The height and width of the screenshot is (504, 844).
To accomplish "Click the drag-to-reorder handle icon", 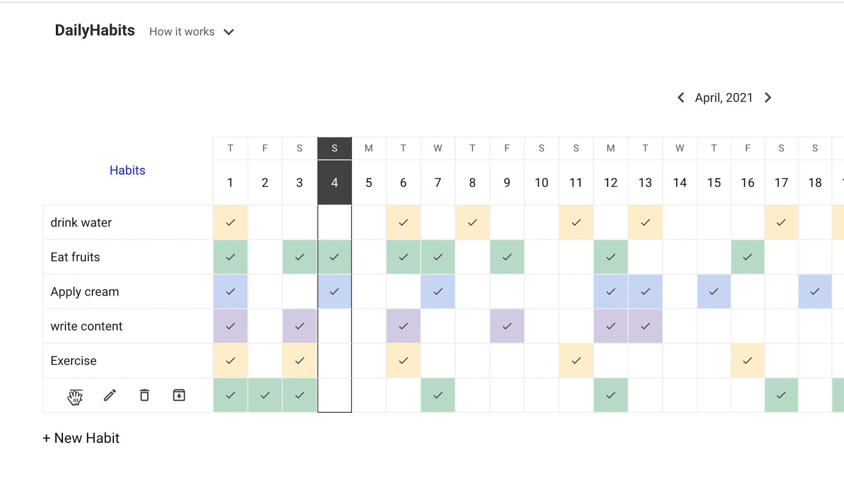I will pyautogui.click(x=75, y=396).
